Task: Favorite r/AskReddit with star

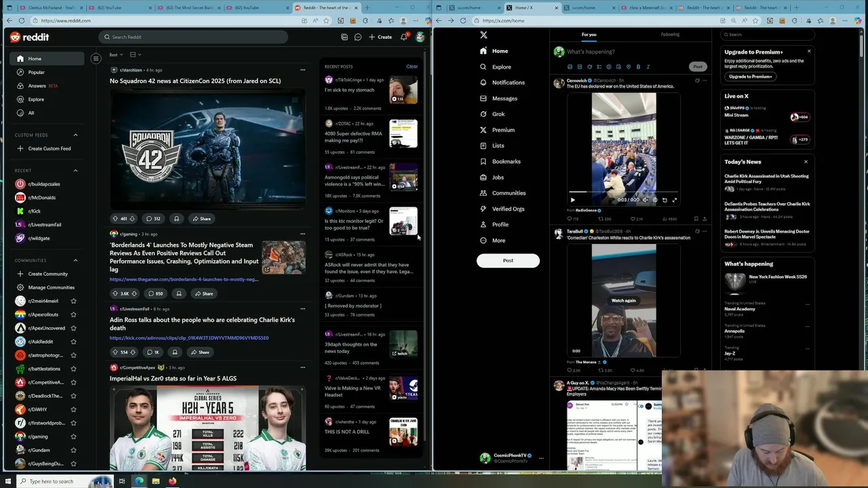Action: 73,342
